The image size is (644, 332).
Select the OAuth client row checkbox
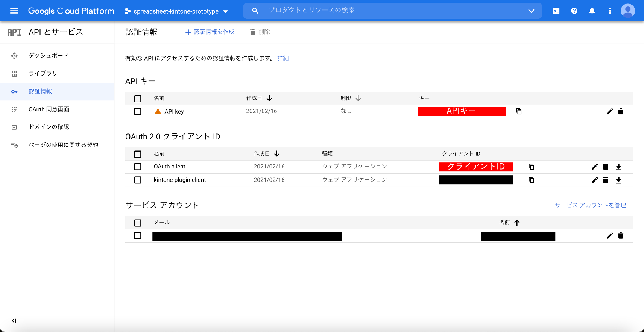click(x=138, y=167)
